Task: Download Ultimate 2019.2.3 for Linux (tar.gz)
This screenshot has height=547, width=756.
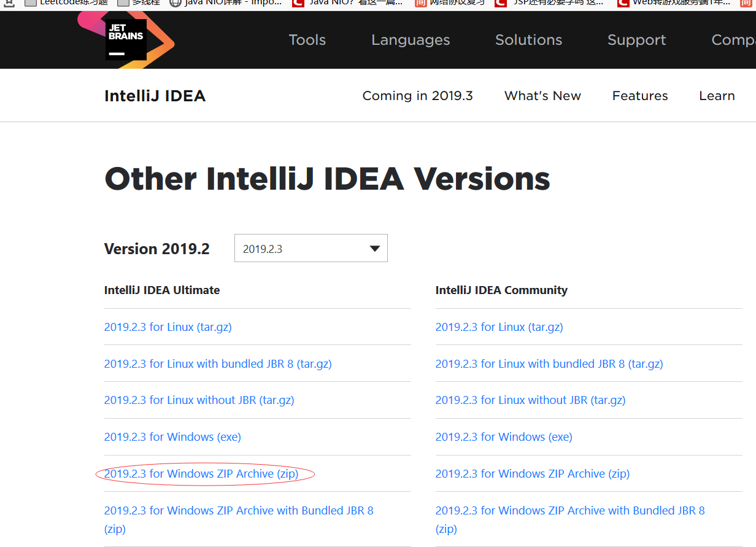Action: 168,327
